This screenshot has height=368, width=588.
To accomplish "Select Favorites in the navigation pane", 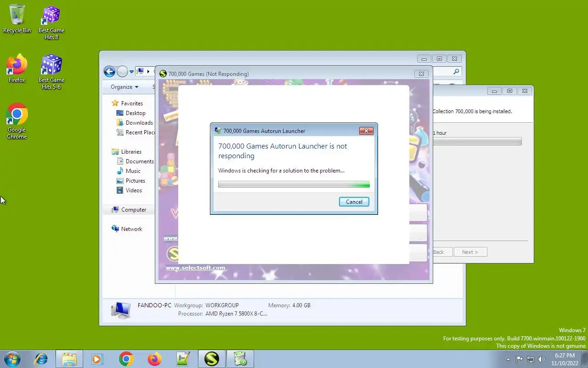I will click(x=132, y=103).
